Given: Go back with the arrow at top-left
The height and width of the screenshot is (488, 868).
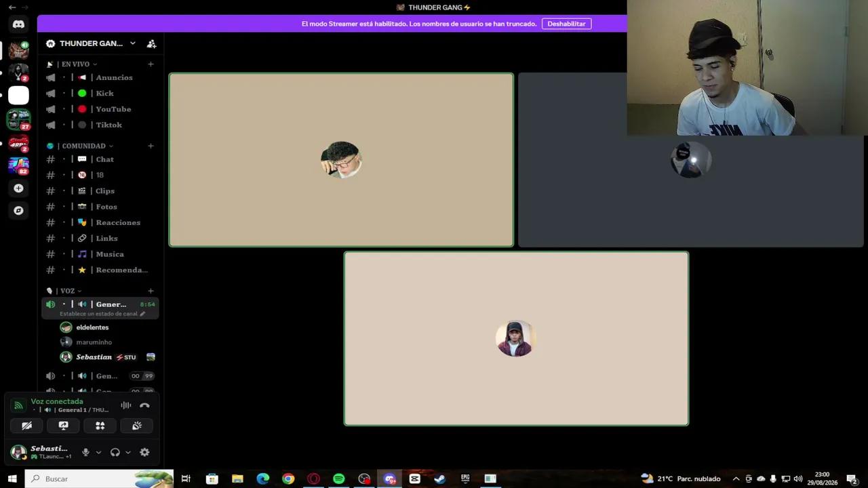Looking at the screenshot, I should pos(12,7).
